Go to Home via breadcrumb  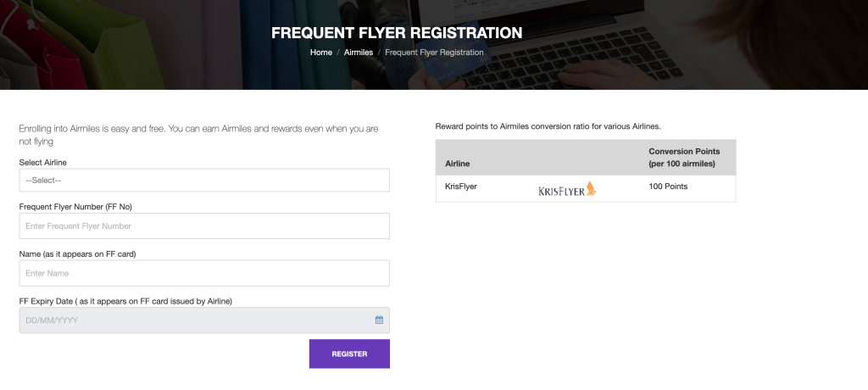pos(321,53)
